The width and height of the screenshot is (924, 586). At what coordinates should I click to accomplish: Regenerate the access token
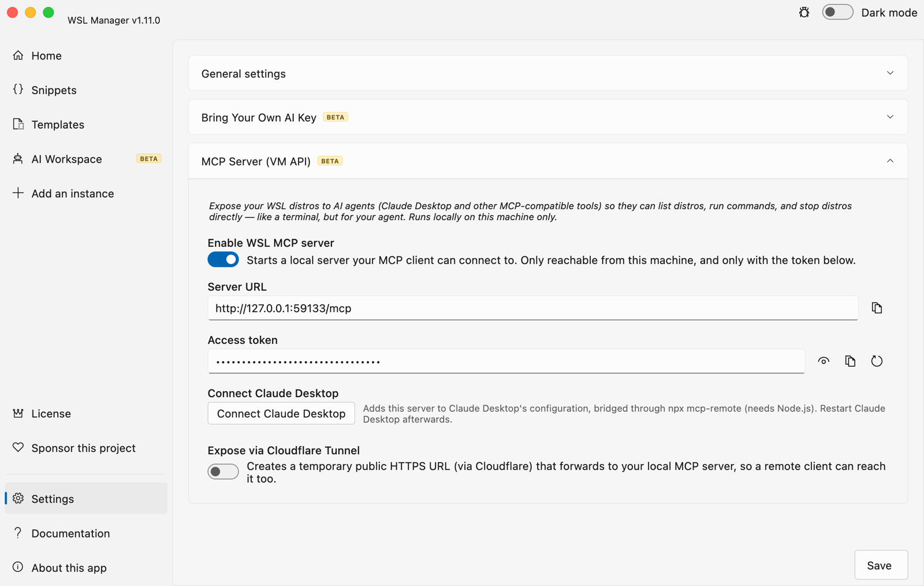(877, 361)
